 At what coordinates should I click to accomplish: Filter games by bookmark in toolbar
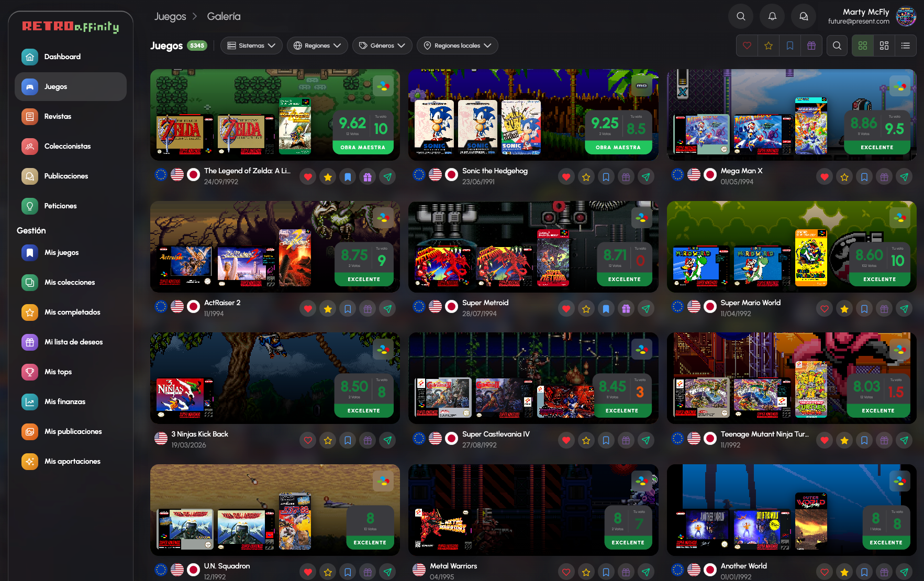790,46
